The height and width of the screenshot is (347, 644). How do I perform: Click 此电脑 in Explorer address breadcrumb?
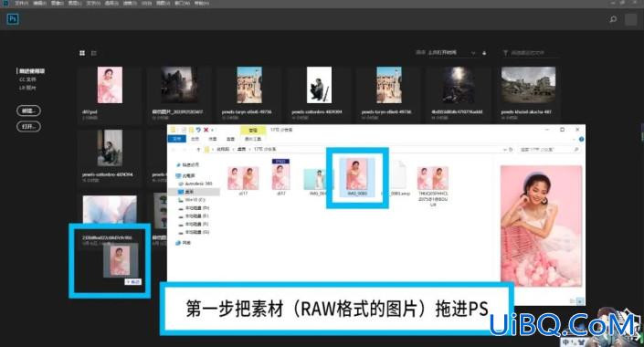223,149
